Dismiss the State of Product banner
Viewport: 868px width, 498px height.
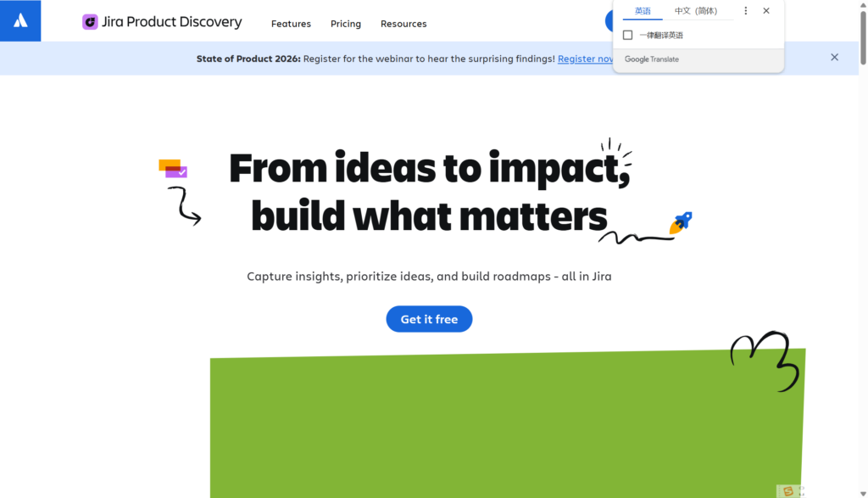[834, 58]
